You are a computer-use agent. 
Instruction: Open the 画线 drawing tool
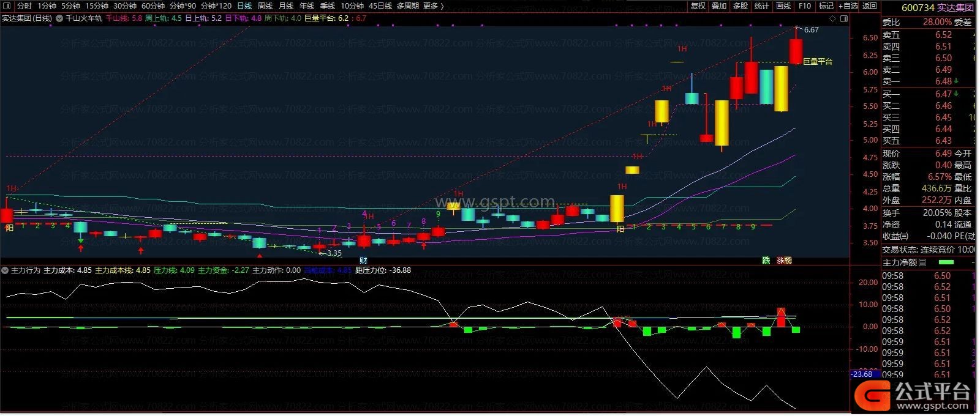(x=783, y=6)
